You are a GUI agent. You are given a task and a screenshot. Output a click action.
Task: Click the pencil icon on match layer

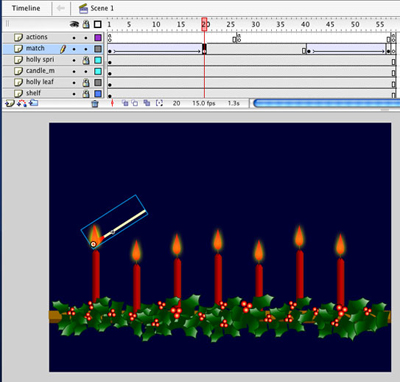pyautogui.click(x=63, y=49)
